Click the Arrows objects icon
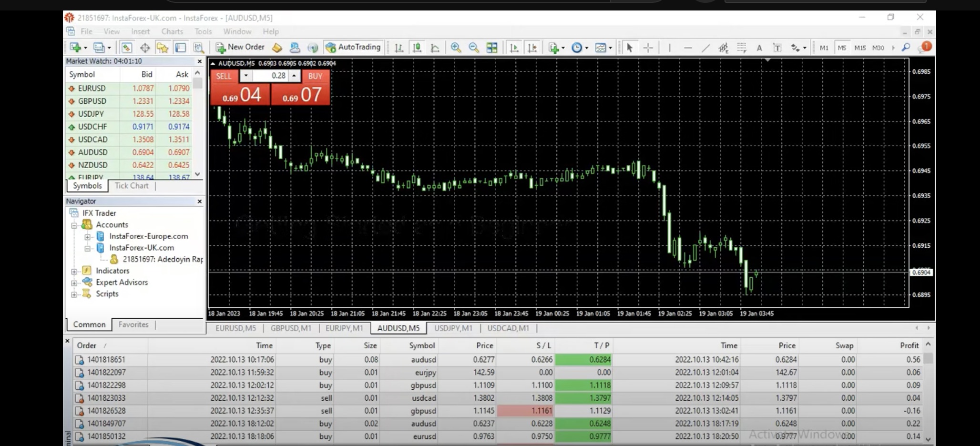 (x=795, y=48)
